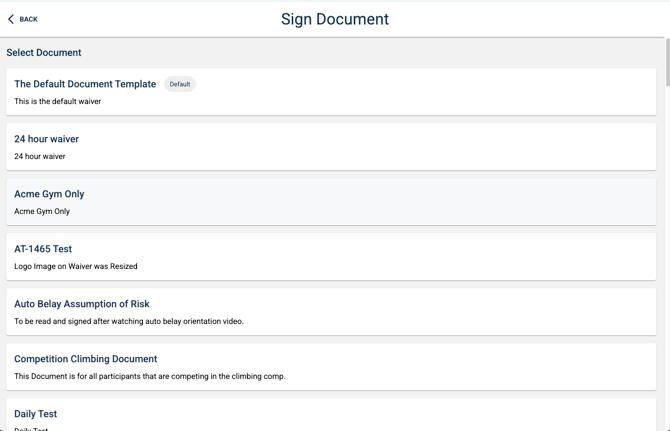Click 'Logo Image on Waiver was Resized' text
This screenshot has width=670, height=431.
pyautogui.click(x=76, y=266)
